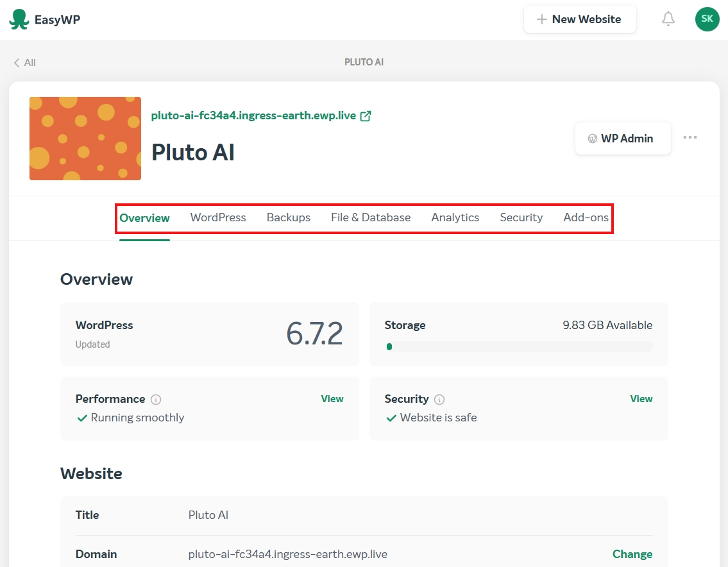Open the notifications bell
Viewport: 728px width, 567px height.
click(x=668, y=19)
